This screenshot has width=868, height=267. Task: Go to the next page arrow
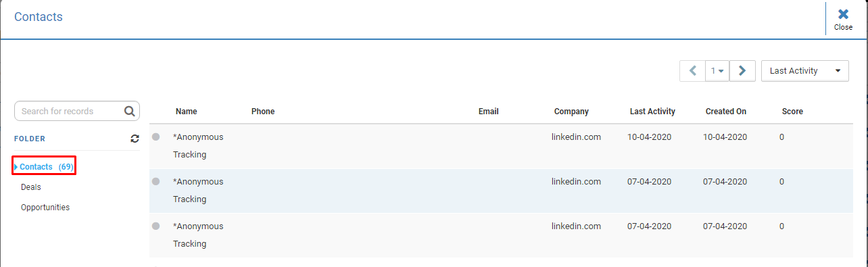742,70
